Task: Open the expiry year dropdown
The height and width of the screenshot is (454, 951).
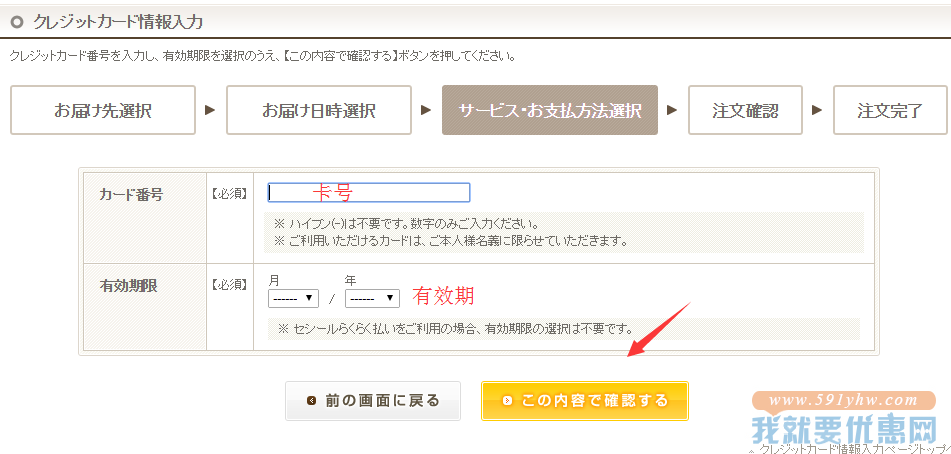Action: click(372, 298)
